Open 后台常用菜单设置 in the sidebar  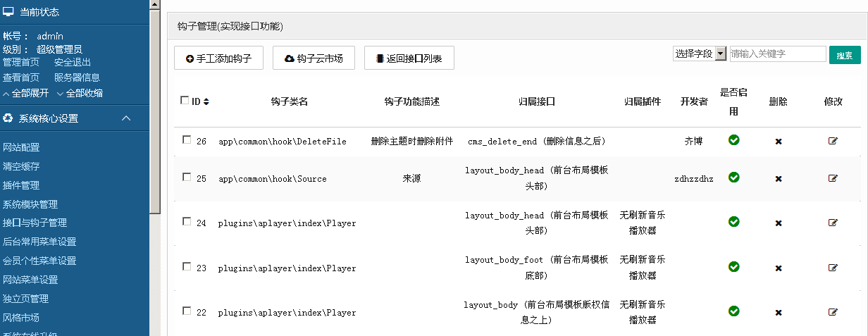click(39, 242)
